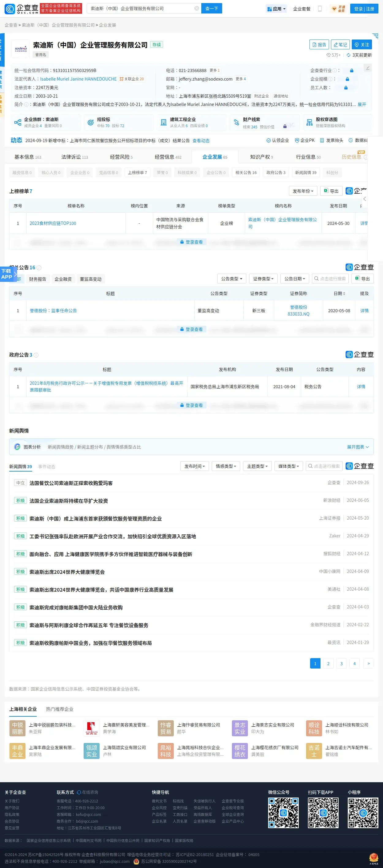
Task: Expand company intro via 展开 link
Action: [362, 104]
